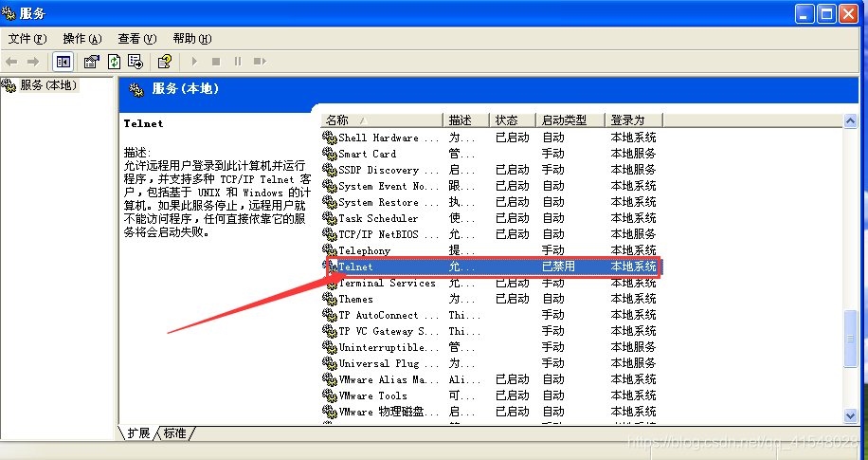Switch to the 扩展 tab
This screenshot has width=868, height=460.
[138, 433]
